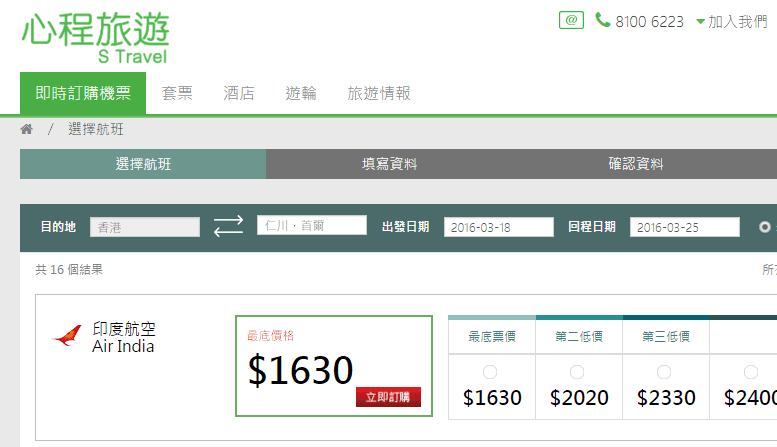Click the home breadcrumb icon
777x447 pixels.
(x=27, y=129)
